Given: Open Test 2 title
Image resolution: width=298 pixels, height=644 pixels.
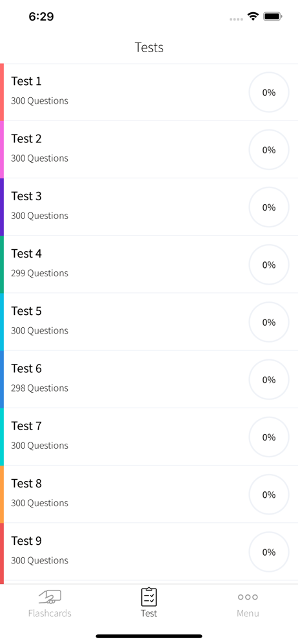Looking at the screenshot, I should point(26,139).
